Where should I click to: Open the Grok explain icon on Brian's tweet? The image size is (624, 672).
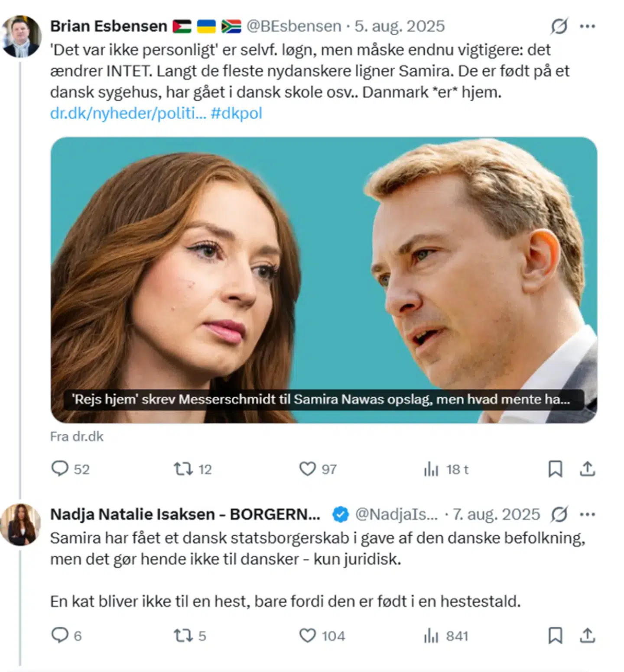coord(559,26)
